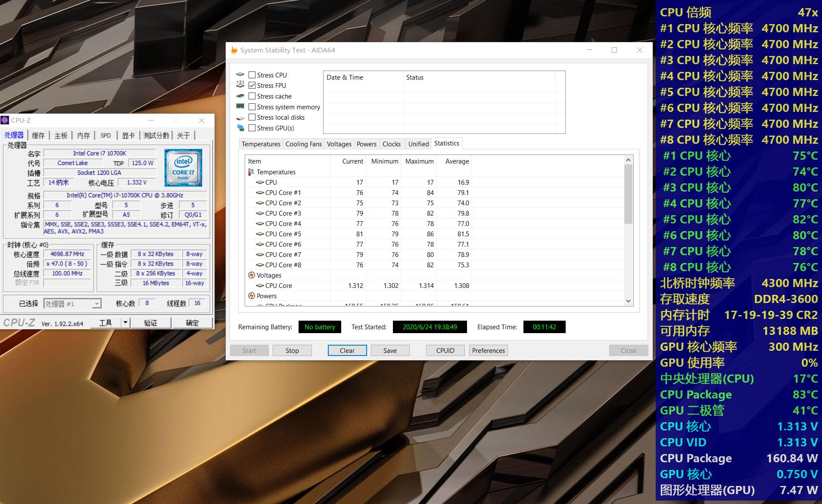Click the Clear button
Image resolution: width=822 pixels, height=504 pixels.
click(347, 350)
